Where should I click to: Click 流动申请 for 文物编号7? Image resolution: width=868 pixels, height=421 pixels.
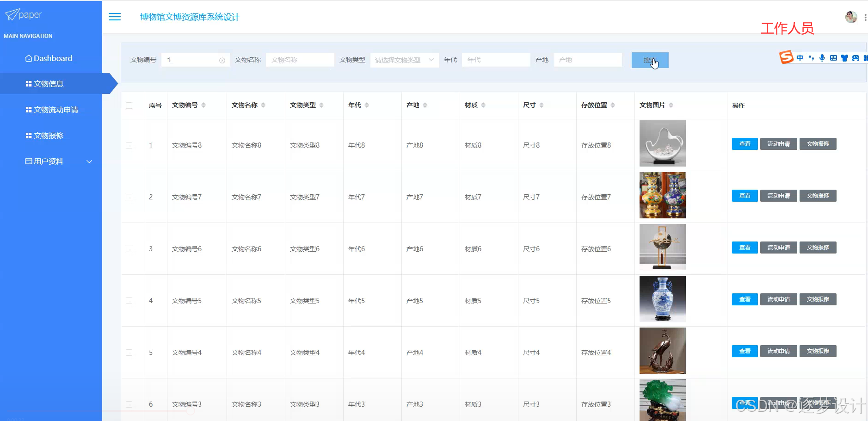[x=779, y=196]
